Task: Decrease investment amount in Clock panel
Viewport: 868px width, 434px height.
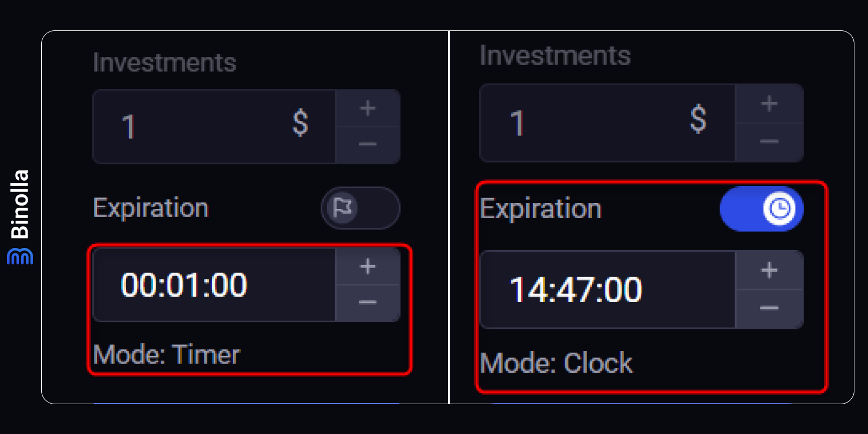Action: pos(769,142)
